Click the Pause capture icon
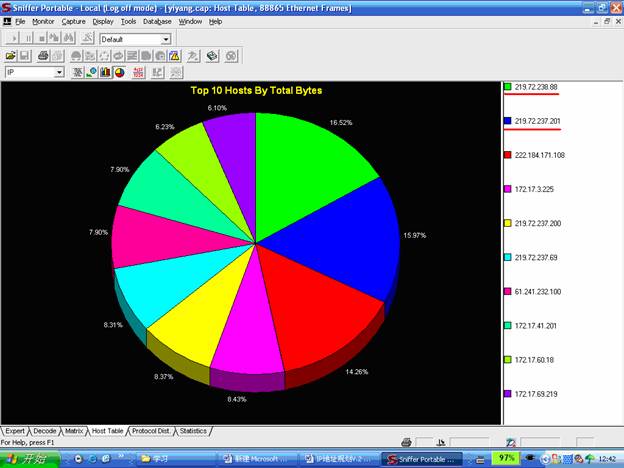Image resolution: width=624 pixels, height=468 pixels. (27, 39)
